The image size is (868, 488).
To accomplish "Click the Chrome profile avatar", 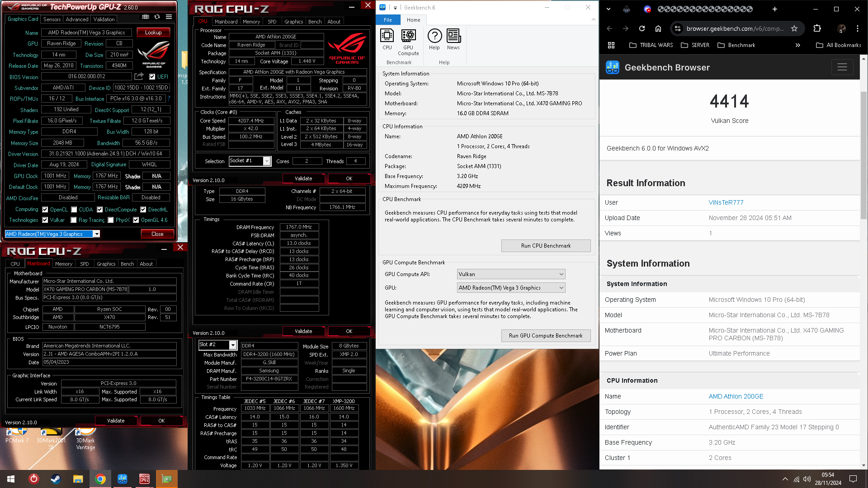I will 841,28.
